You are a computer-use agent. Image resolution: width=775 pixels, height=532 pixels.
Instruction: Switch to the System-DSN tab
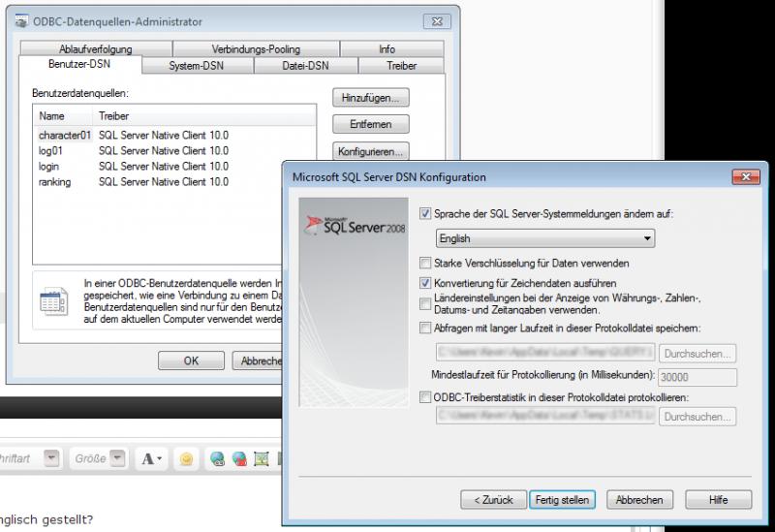[198, 66]
